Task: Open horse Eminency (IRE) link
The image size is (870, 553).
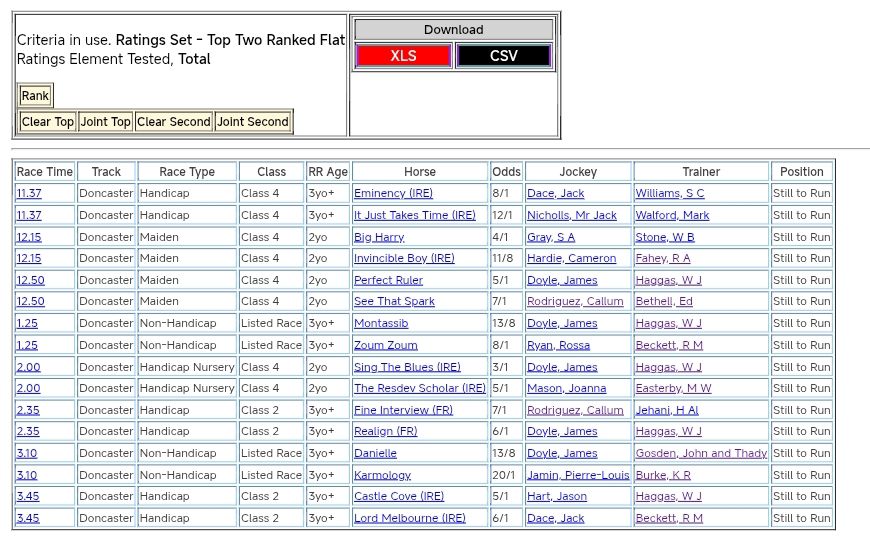Action: click(x=393, y=194)
